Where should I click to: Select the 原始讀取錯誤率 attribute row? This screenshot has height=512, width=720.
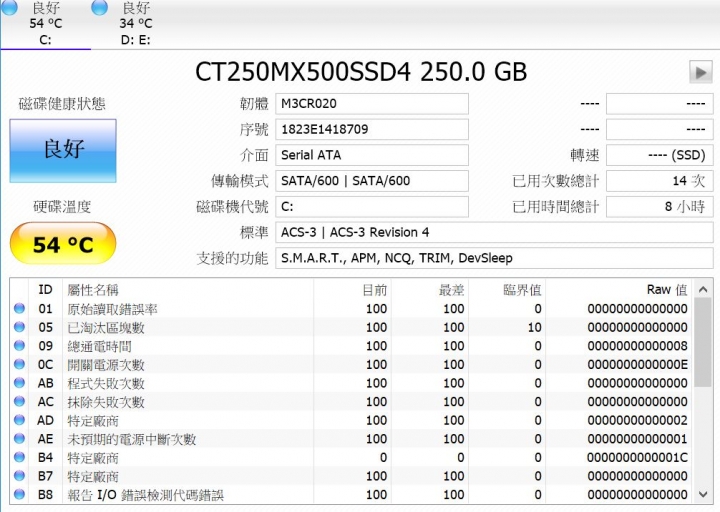coord(352,309)
